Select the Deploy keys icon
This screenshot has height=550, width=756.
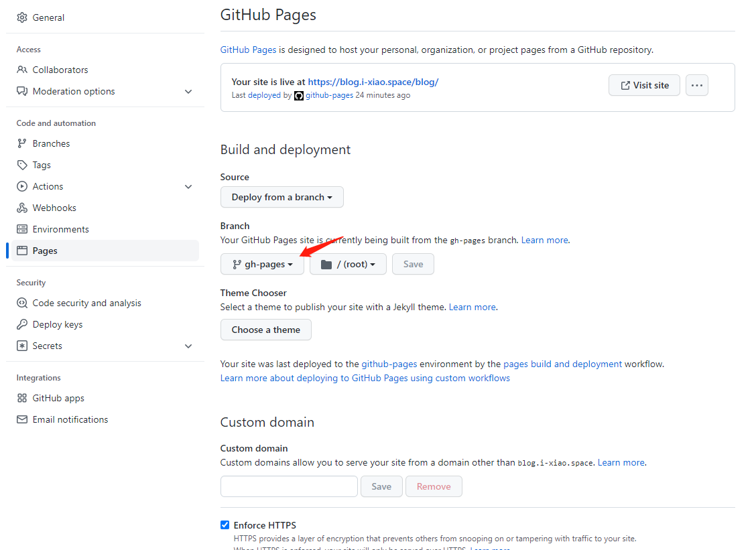point(22,324)
